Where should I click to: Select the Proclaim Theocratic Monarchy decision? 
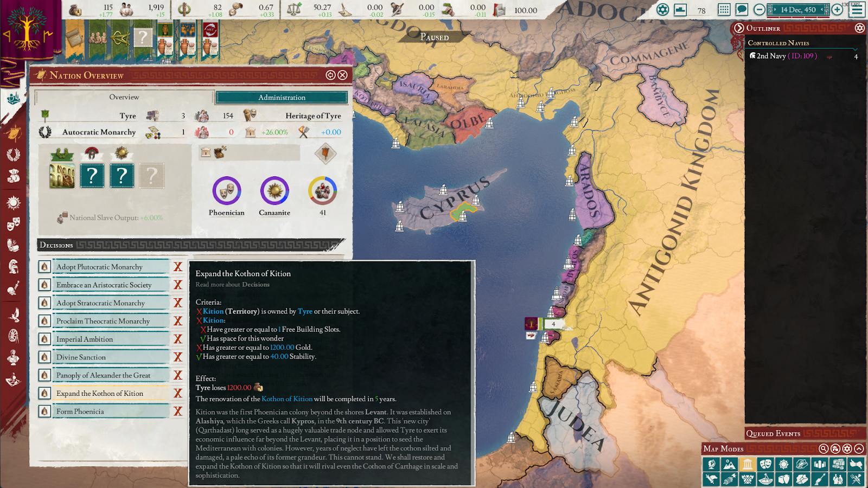pos(111,321)
